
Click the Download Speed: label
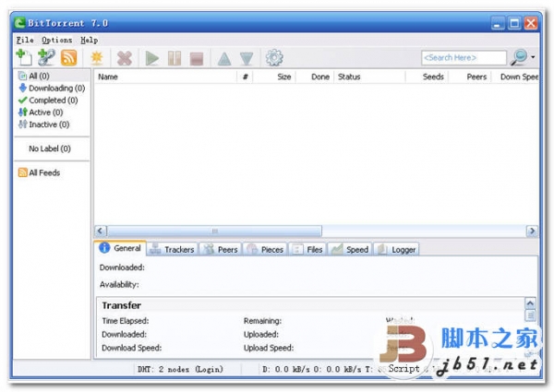(131, 348)
